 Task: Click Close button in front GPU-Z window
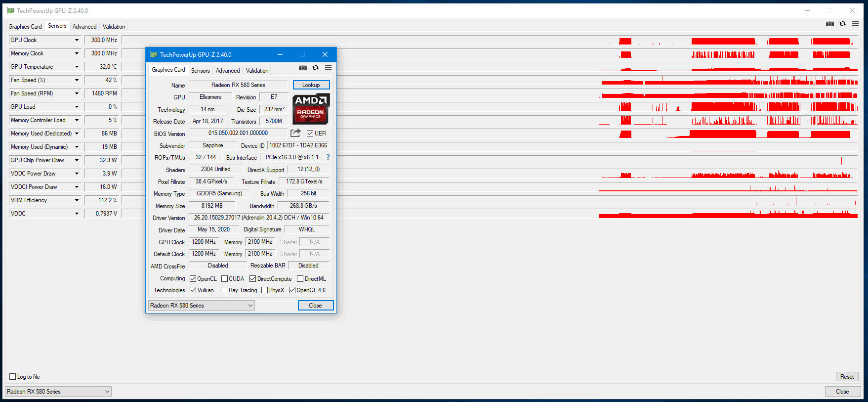(x=316, y=306)
